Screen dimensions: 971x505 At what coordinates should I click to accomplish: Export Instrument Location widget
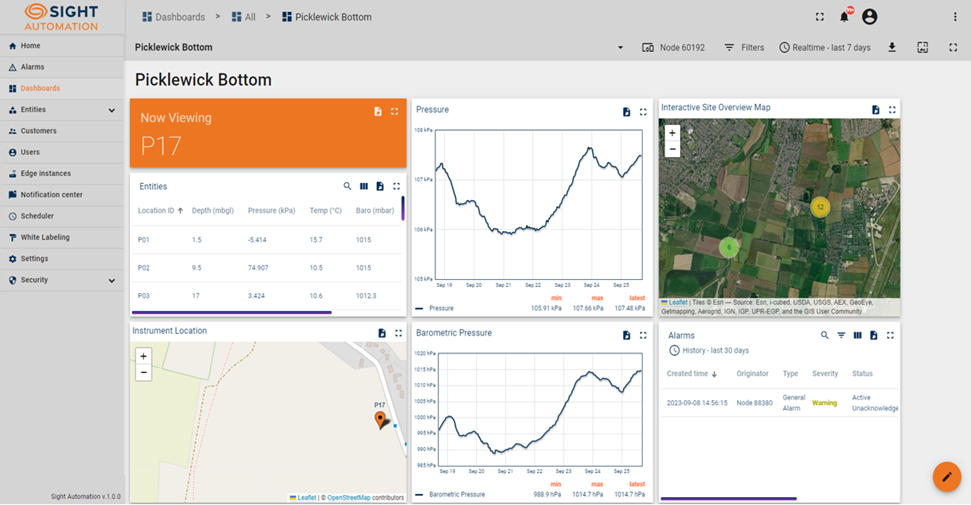(382, 333)
